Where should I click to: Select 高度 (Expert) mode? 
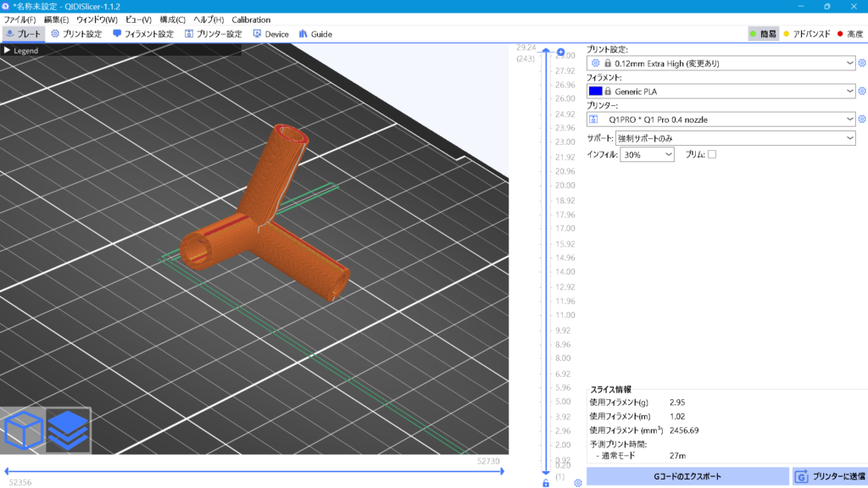tap(849, 34)
